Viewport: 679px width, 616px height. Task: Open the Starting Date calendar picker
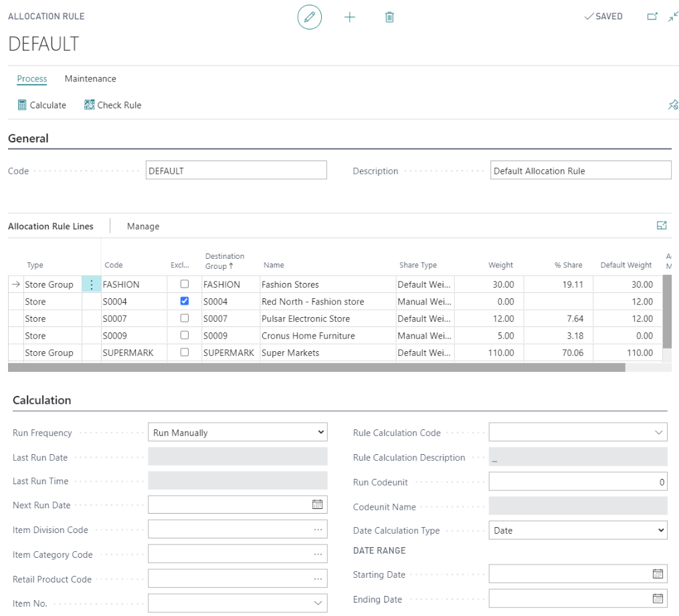coord(658,575)
